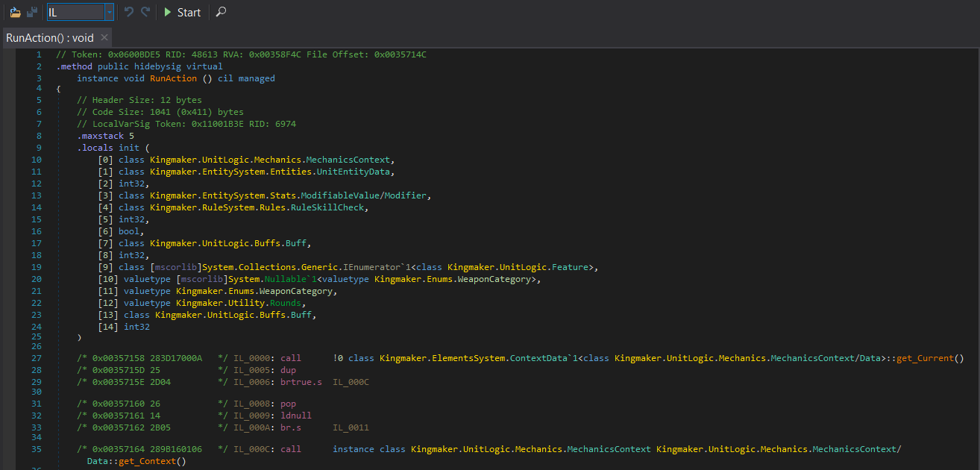Screen dimensions: 980x470
Task: Open the Search magnifier tool
Action: point(221,12)
